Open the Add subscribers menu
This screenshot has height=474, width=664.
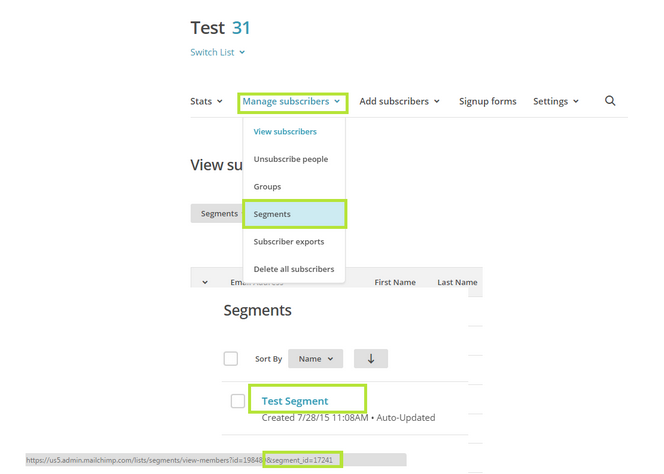400,101
